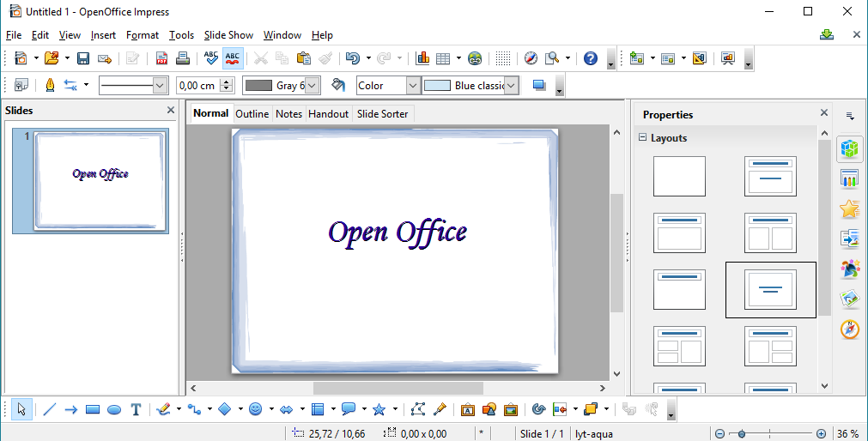
Task: Click the zoom in plus button
Action: (821, 434)
